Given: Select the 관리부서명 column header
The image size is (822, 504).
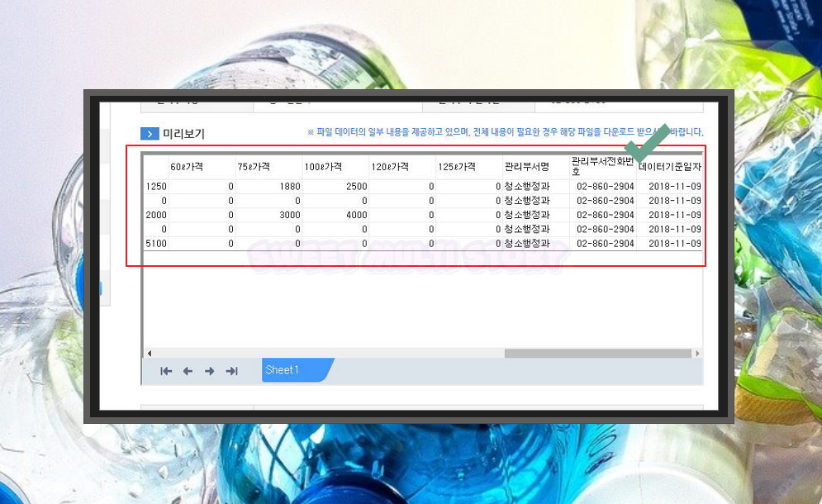Looking at the screenshot, I should [x=536, y=167].
